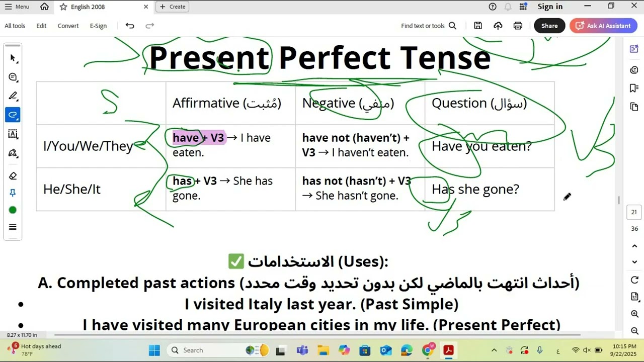Open the page thumbnails panel
This screenshot has height=362, width=644.
point(634,107)
